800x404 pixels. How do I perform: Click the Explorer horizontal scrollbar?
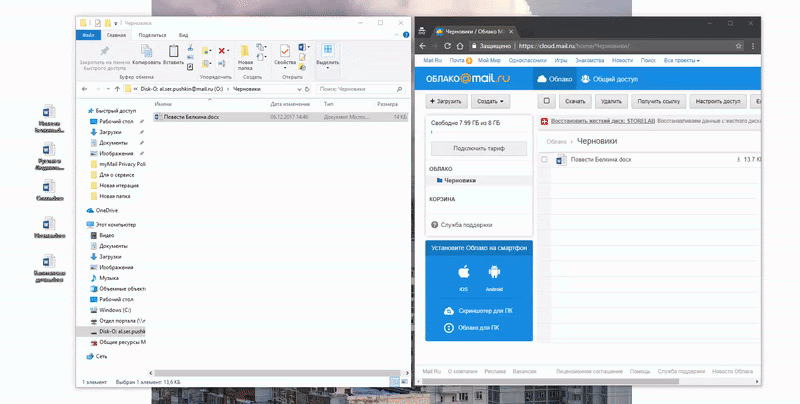click(279, 373)
